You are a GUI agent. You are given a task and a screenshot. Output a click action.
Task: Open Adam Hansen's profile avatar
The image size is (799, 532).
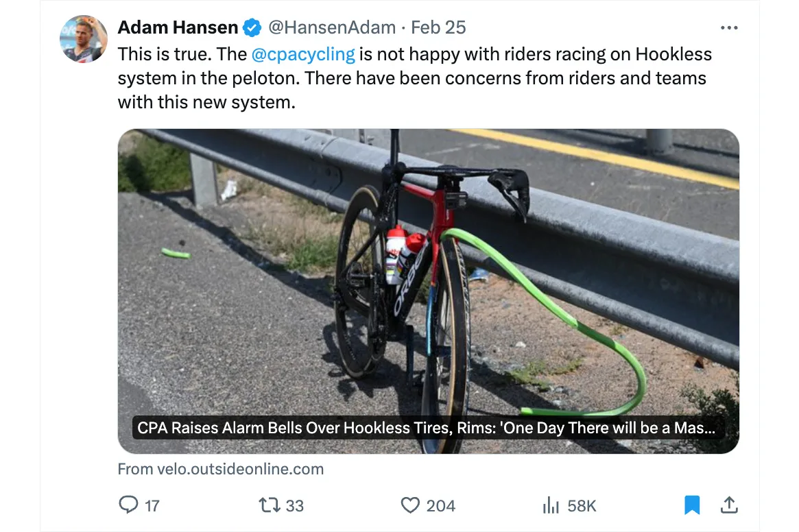coord(84,39)
